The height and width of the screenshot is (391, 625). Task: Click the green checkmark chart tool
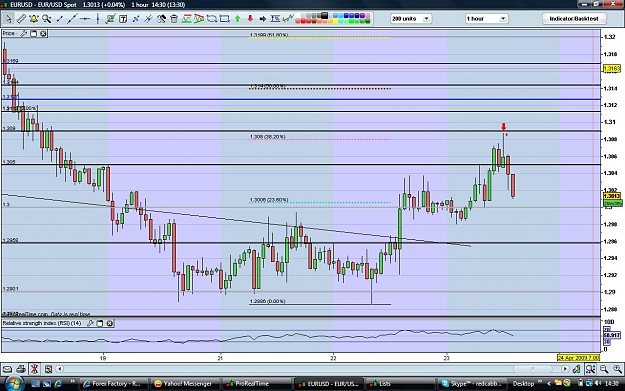110,19
